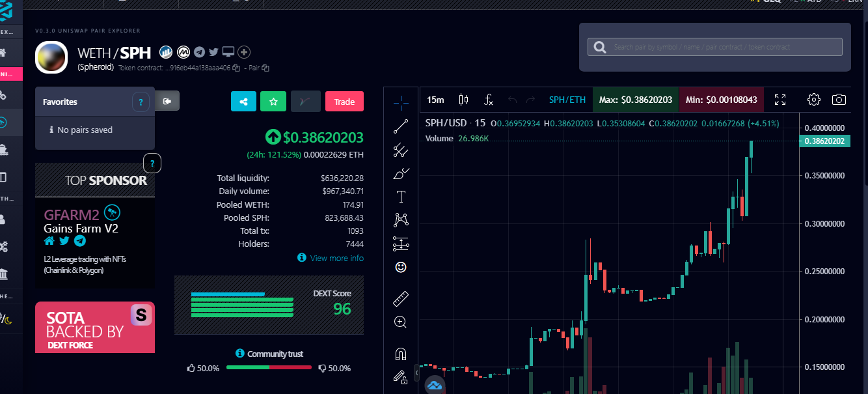Open the bank icon sidebar item
The image size is (868, 394).
(4, 274)
